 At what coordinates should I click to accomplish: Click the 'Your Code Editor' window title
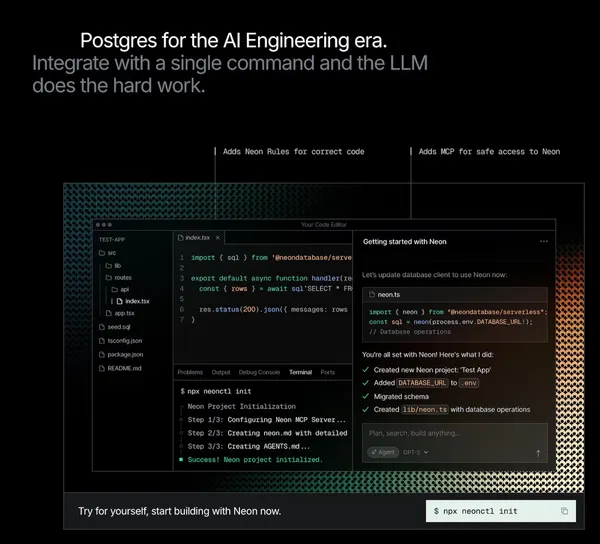[x=324, y=225]
